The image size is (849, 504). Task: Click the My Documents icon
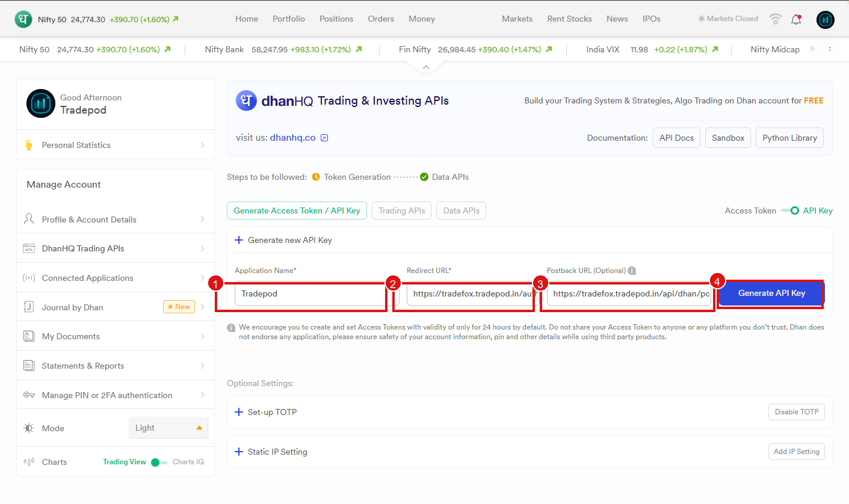click(x=28, y=336)
